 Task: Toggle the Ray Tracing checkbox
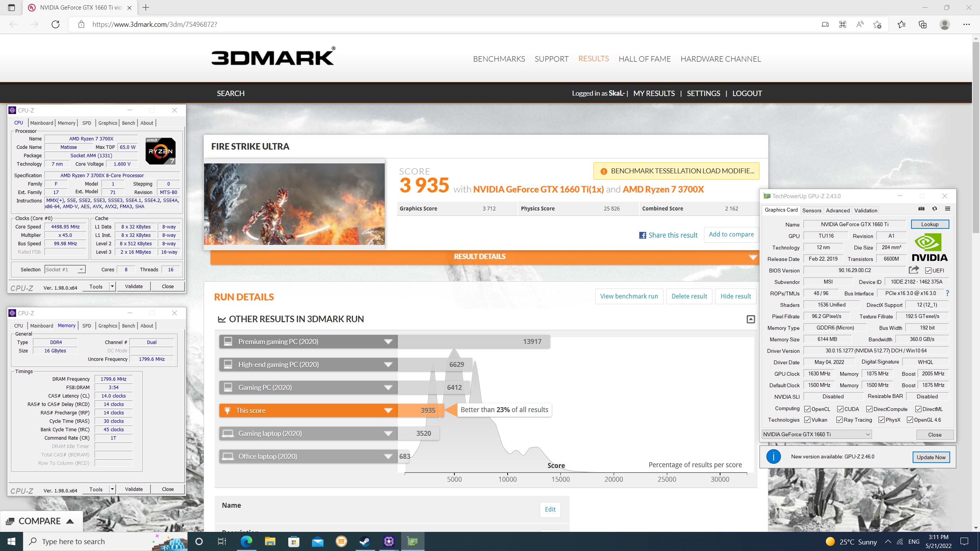840,420
